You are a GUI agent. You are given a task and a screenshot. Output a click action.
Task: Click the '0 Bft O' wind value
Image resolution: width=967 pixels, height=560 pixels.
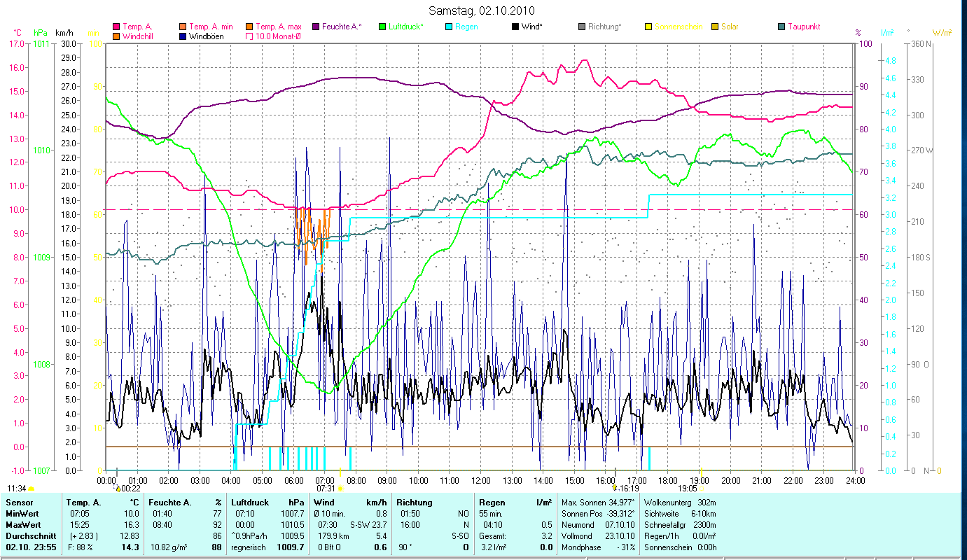(x=329, y=547)
